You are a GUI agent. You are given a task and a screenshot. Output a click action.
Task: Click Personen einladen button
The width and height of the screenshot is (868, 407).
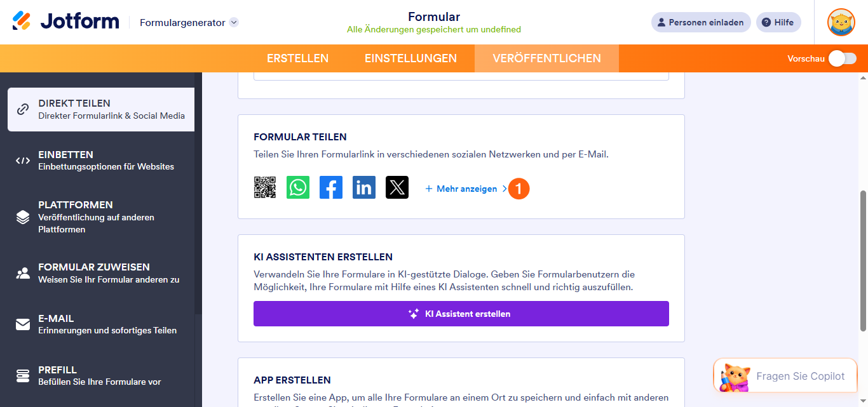coord(701,22)
